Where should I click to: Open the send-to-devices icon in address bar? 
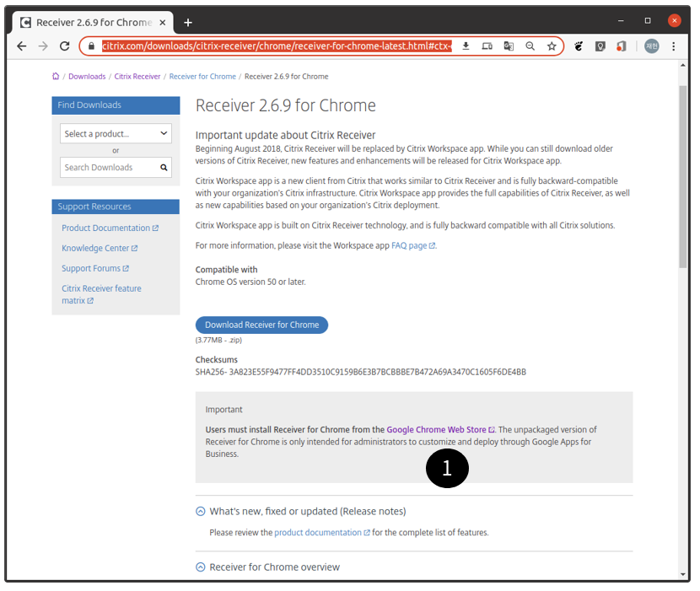click(487, 46)
